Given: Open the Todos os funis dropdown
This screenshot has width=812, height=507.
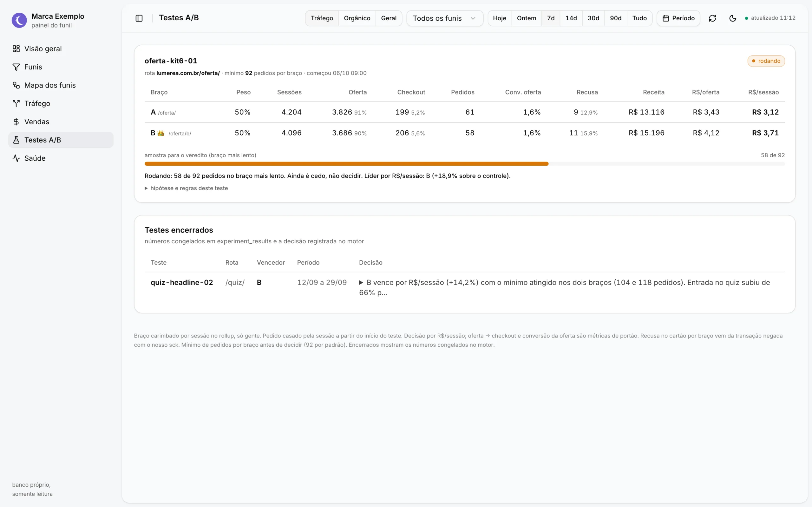Looking at the screenshot, I should coord(445,18).
